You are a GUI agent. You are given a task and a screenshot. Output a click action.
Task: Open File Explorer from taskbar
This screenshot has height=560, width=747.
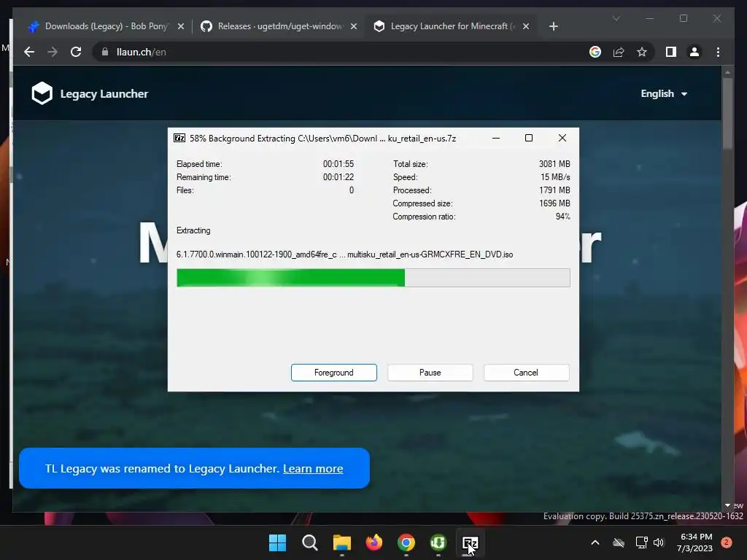pos(341,542)
